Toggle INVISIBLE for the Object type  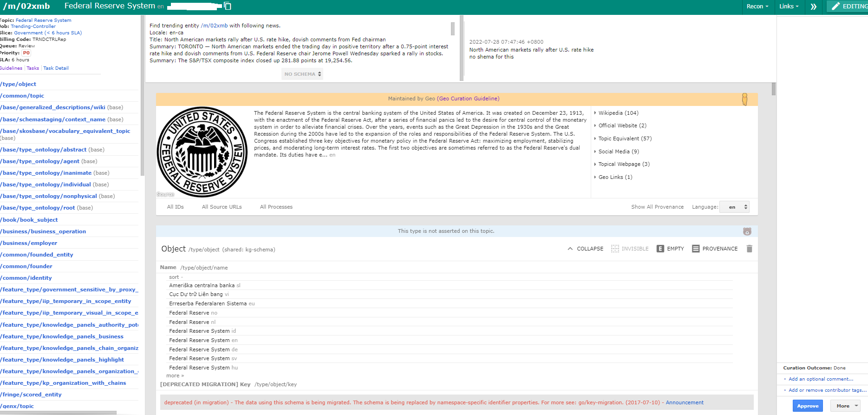[630, 249]
